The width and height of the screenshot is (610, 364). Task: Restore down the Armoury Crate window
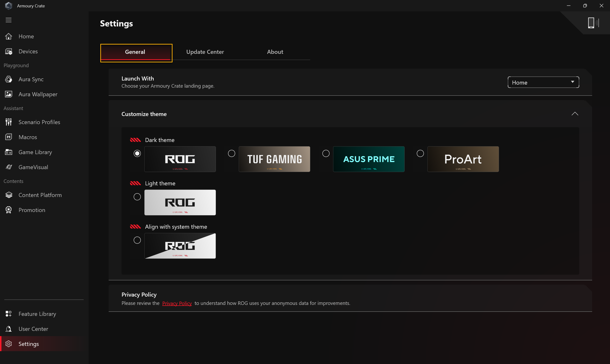click(x=585, y=6)
